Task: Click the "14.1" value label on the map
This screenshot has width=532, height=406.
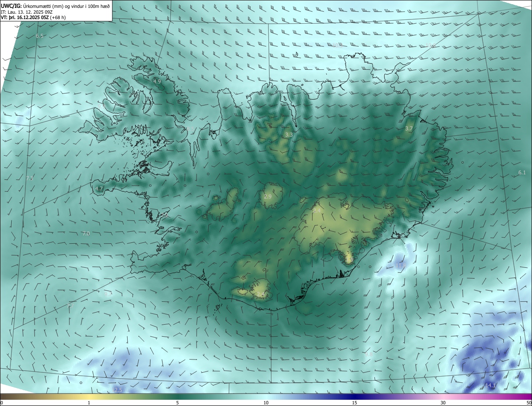Action: (x=491, y=386)
